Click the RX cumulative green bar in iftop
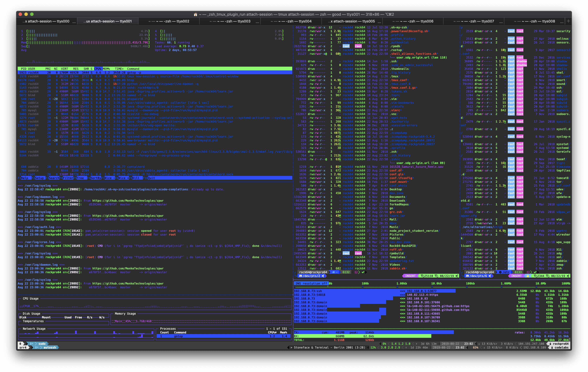This screenshot has height=372, width=588. coord(362,336)
